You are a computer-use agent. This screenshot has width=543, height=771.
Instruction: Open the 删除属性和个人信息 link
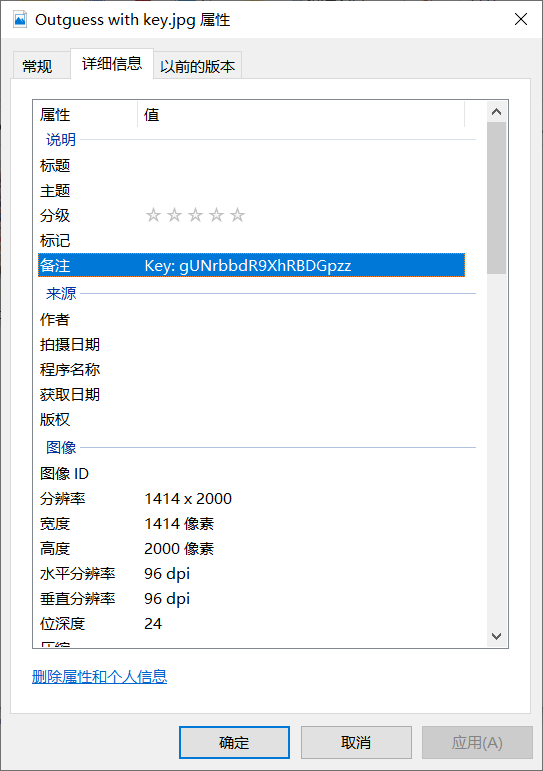click(x=99, y=677)
